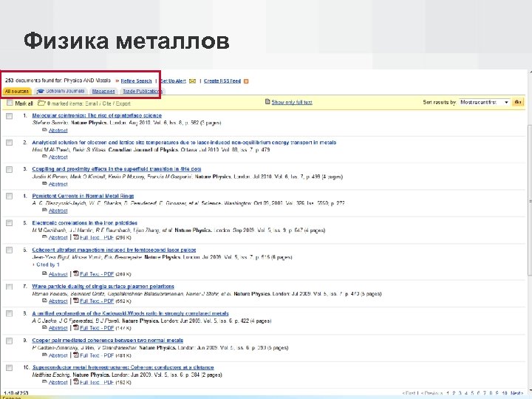Open Coupling and proximity effects article title
Image resolution: width=532 pixels, height=399 pixels.
click(x=117, y=169)
